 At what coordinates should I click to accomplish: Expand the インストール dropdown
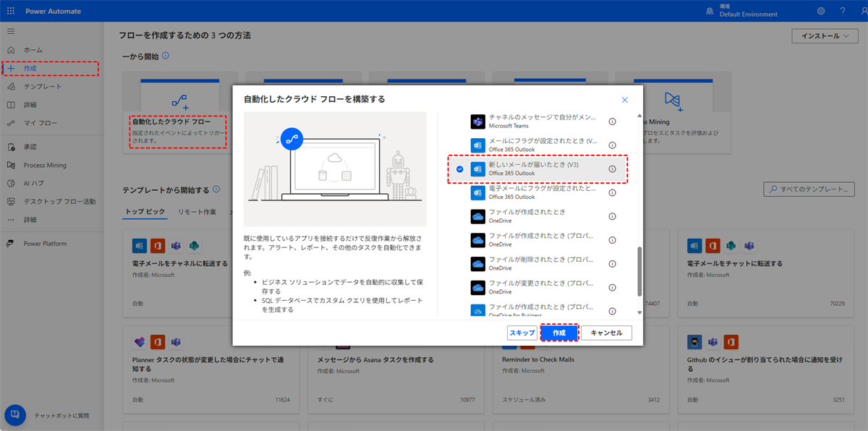click(x=825, y=36)
